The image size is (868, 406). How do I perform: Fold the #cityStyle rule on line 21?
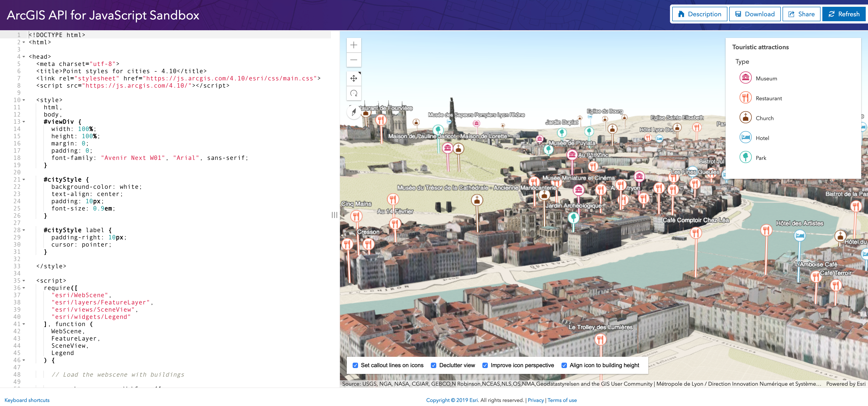click(24, 180)
